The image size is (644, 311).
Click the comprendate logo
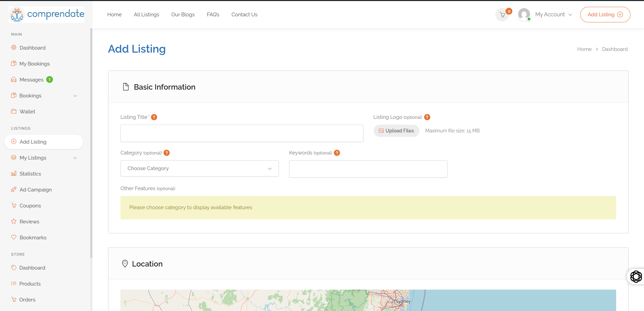coord(47,15)
